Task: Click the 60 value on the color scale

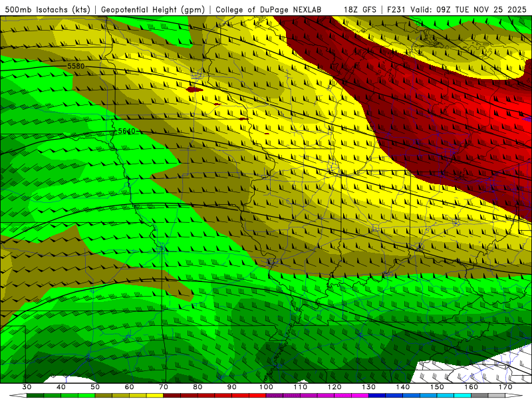Action: pos(129,387)
